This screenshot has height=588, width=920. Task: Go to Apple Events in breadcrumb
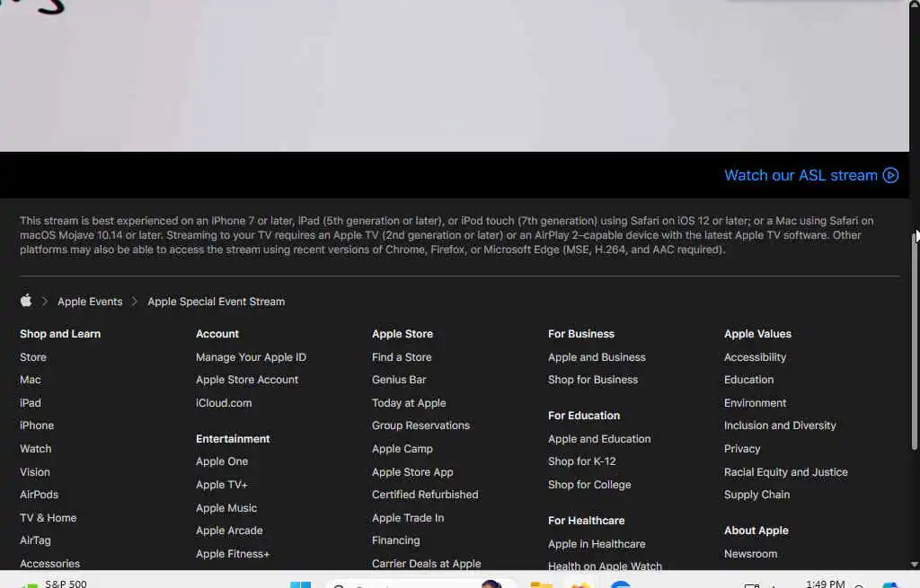pyautogui.click(x=90, y=302)
